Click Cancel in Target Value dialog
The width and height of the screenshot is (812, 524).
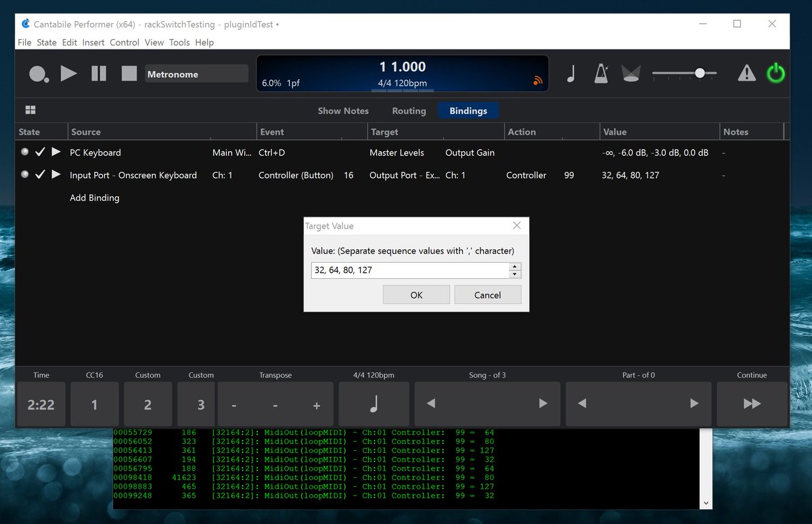click(487, 294)
